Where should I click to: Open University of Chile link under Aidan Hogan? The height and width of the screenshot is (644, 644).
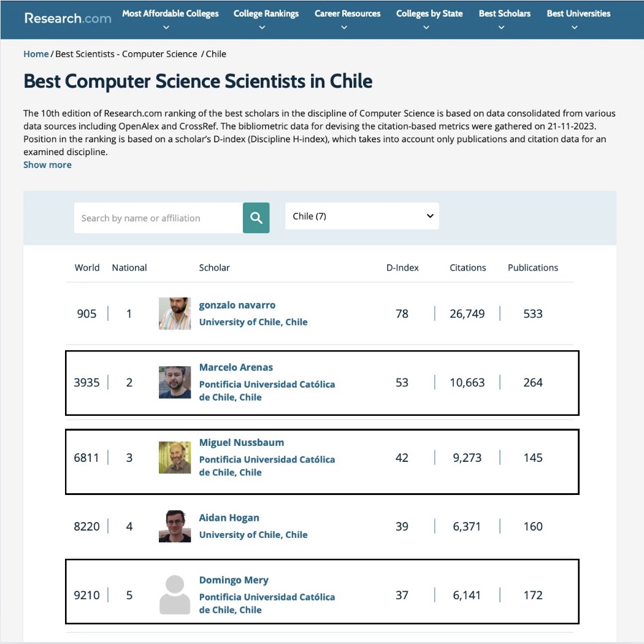click(253, 534)
